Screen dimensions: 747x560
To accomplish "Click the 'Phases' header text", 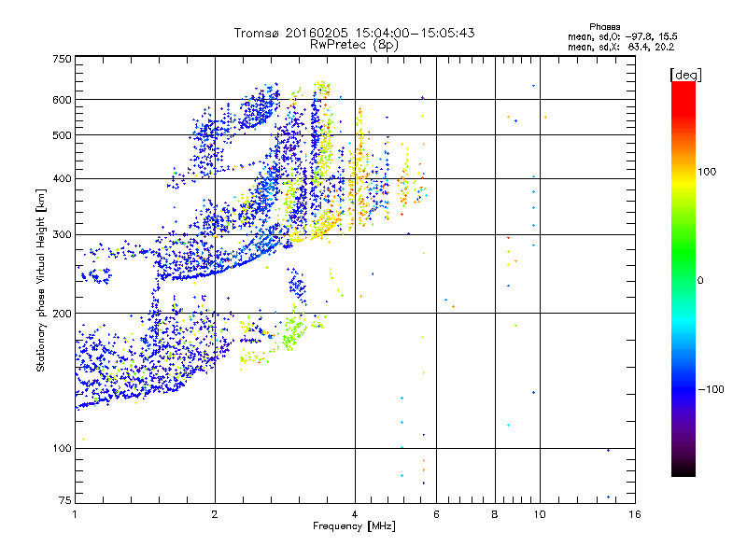I will pyautogui.click(x=604, y=27).
